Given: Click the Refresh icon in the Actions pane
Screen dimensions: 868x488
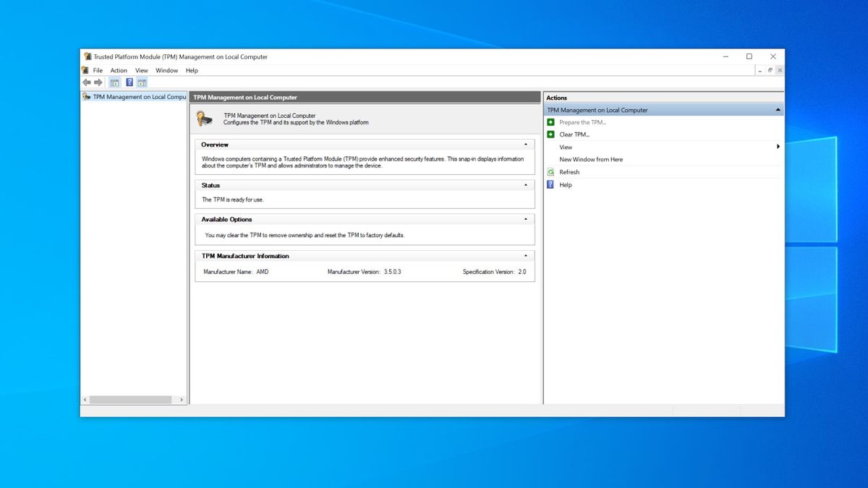Looking at the screenshot, I should pyautogui.click(x=550, y=171).
